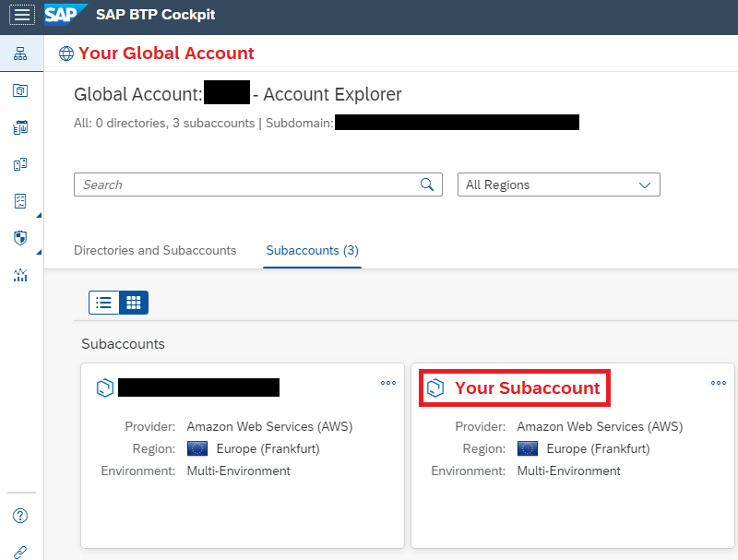Screen dimensions: 738x560
Task: Open actions menu on 'Your Subaccount' card
Action: (x=719, y=383)
